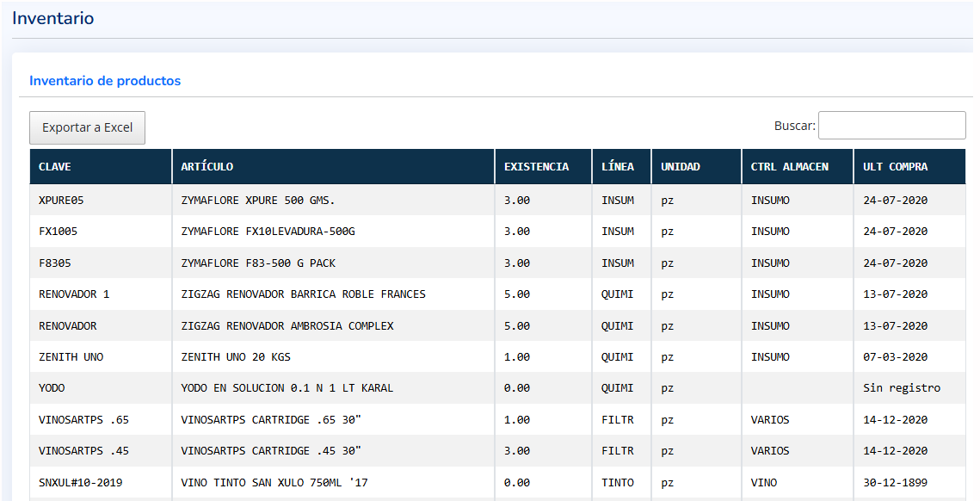Click the YODO EN SOLUCION article cell
980x501 pixels.
287,388
